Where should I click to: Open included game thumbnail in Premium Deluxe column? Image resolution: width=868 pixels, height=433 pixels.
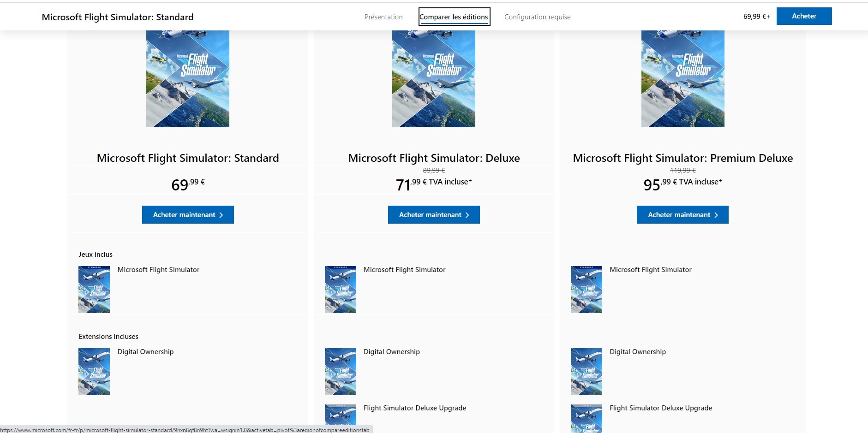[587, 290]
